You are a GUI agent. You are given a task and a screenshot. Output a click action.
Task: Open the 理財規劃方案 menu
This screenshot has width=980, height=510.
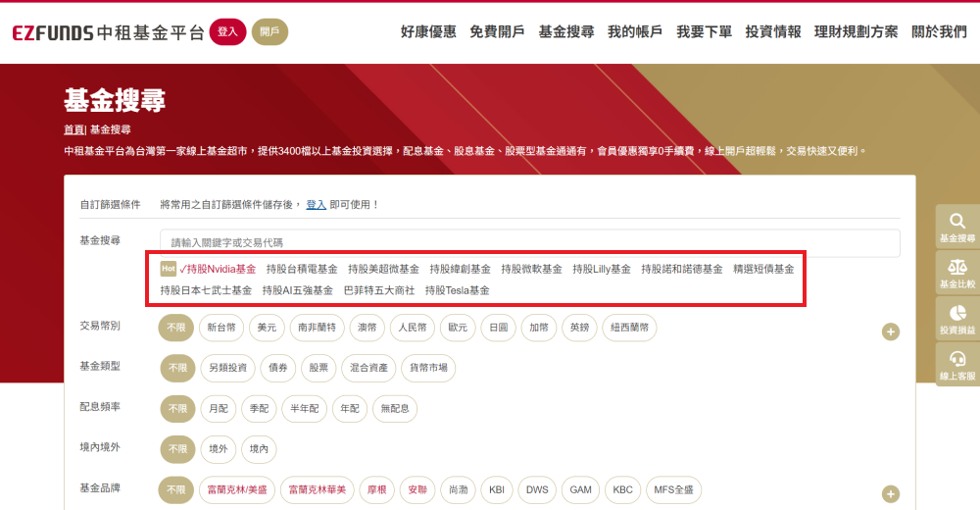point(857,32)
